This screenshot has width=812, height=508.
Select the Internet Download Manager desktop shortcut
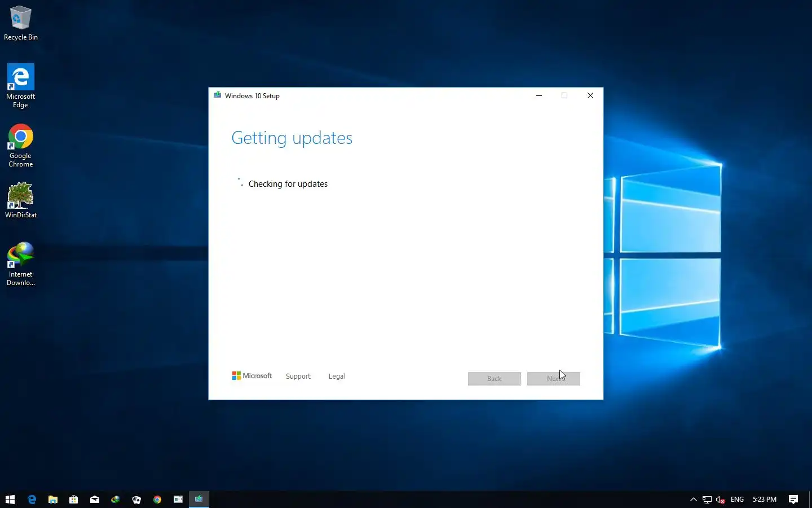coord(21,264)
